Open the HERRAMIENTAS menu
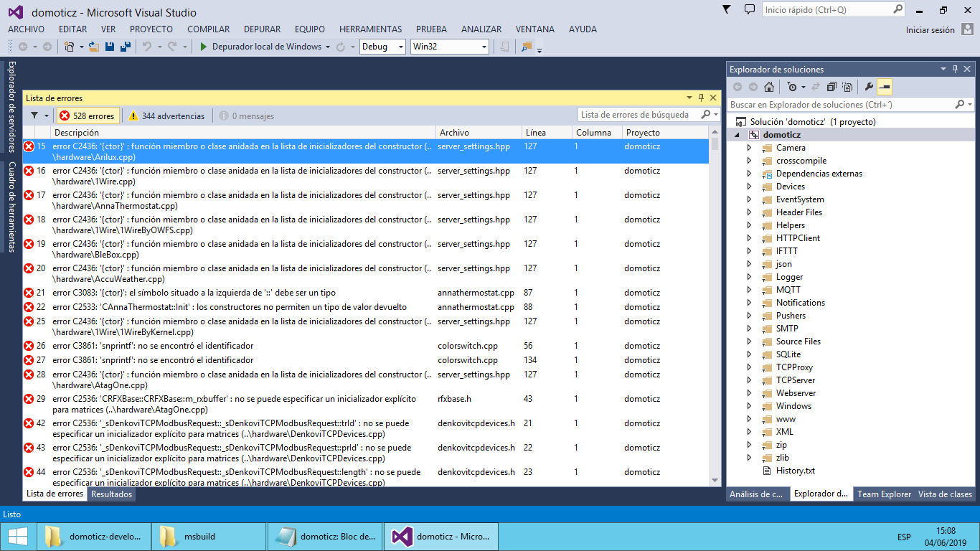 (x=370, y=29)
